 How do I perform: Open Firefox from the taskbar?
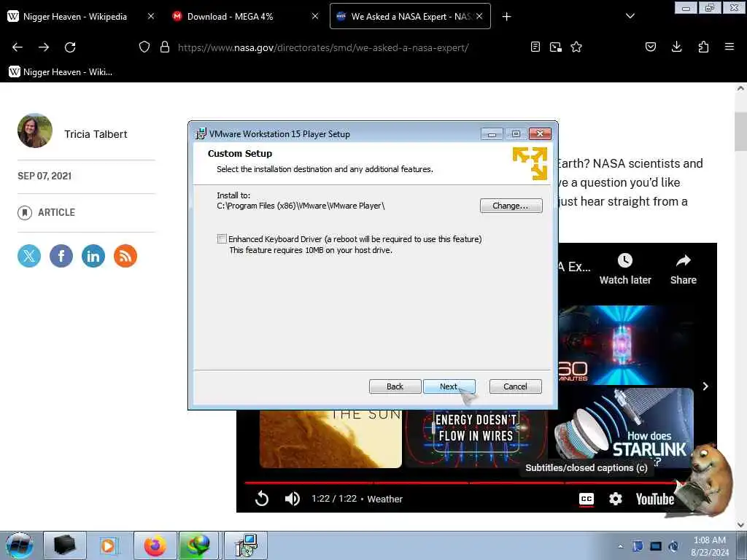pos(155,545)
